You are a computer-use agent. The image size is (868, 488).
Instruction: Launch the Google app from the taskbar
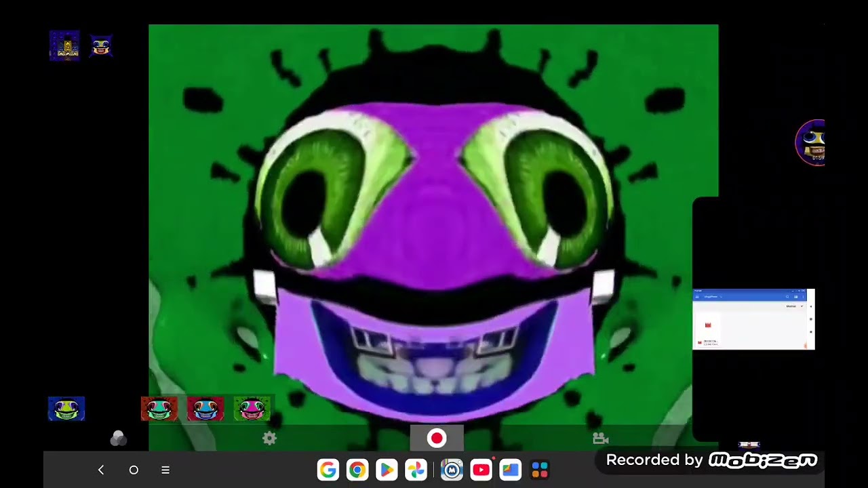click(328, 470)
